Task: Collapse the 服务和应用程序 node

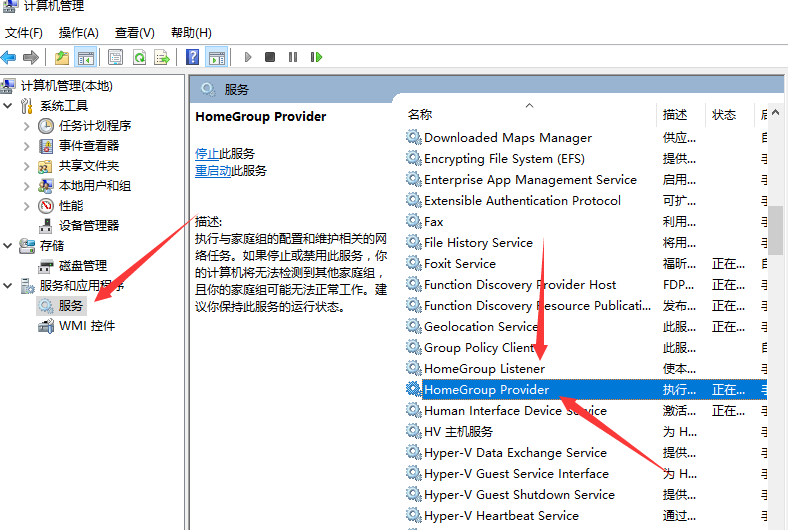Action: click(8, 286)
